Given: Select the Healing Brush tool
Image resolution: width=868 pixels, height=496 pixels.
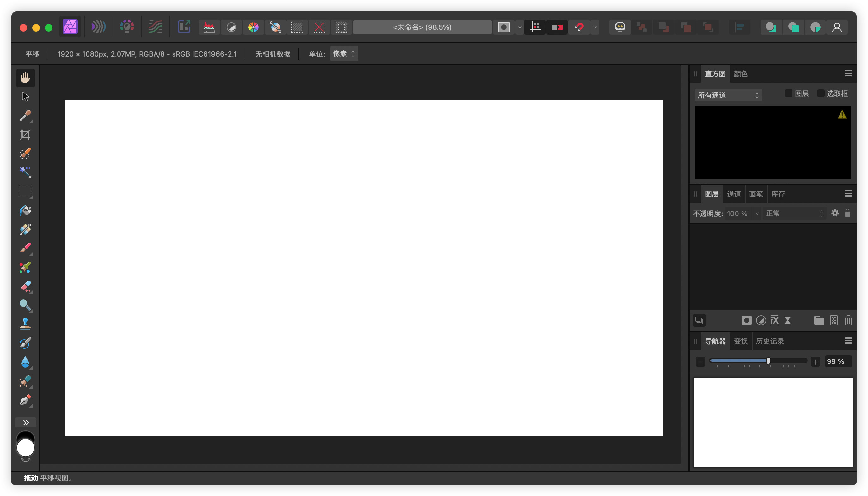Looking at the screenshot, I should click(x=25, y=381).
